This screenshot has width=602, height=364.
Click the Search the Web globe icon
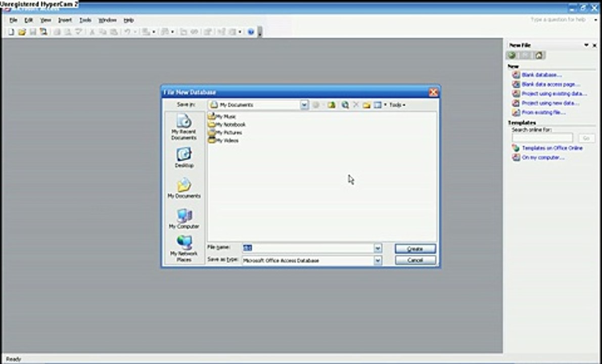coord(345,105)
